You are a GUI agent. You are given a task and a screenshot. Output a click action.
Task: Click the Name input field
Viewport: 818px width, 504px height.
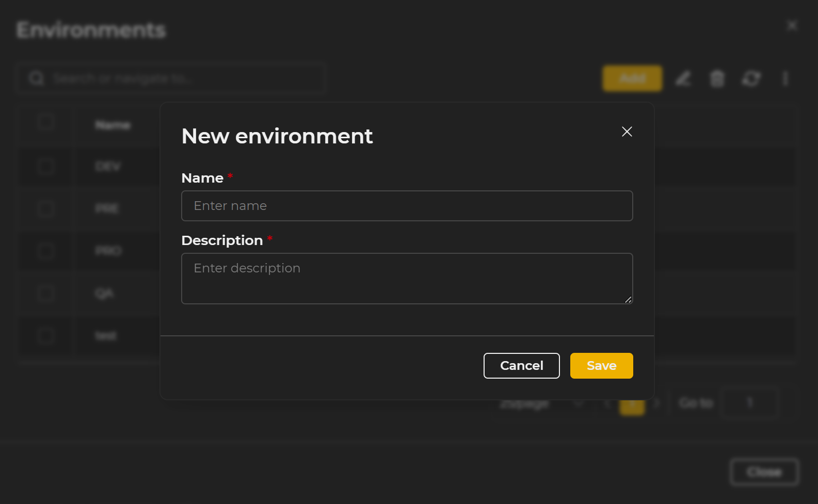(407, 206)
